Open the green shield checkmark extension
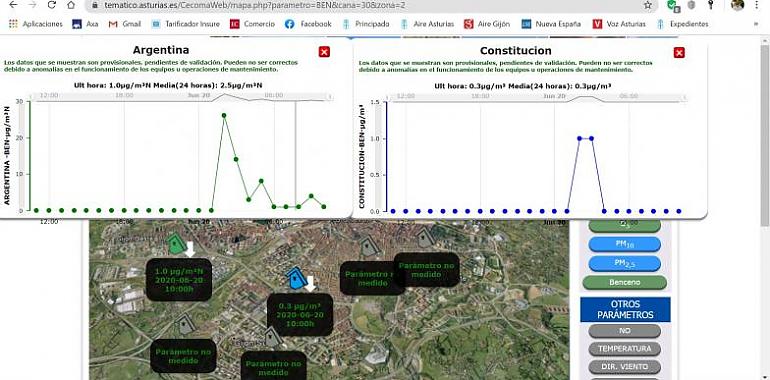Viewport: 770px width, 380px height. point(673,5)
